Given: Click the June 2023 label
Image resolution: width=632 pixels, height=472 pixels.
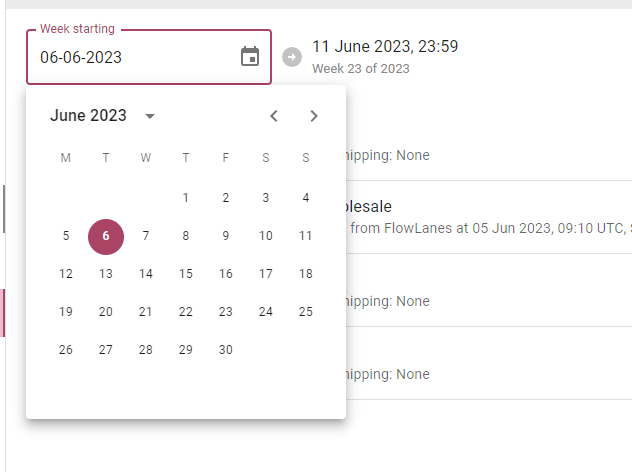Looking at the screenshot, I should [88, 116].
